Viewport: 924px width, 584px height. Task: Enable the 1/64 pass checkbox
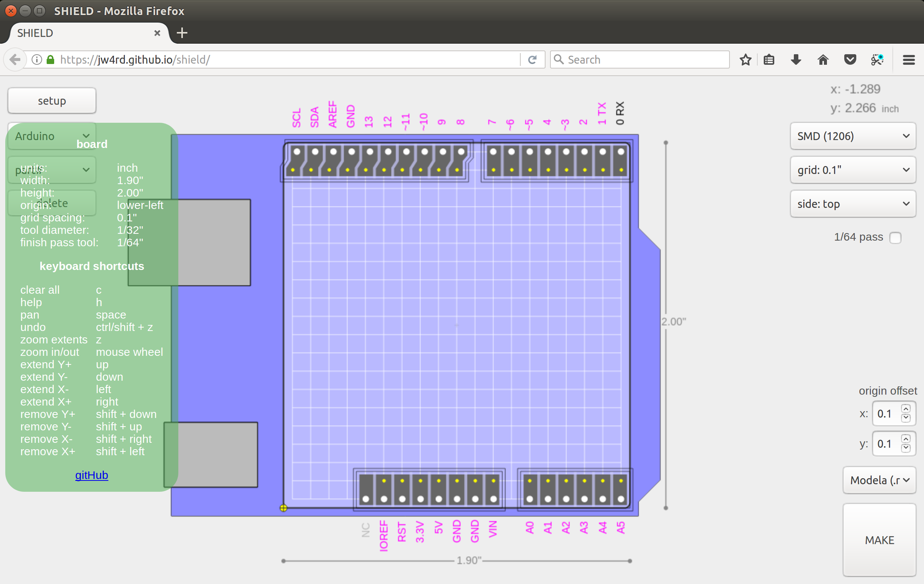coord(895,238)
